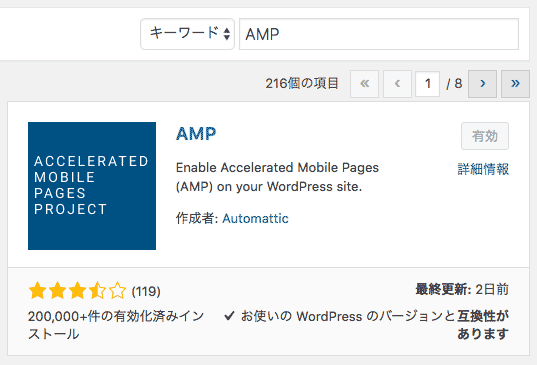Screen dimensions: 537x365
Task: Open 詳細情報 for the AMP plugin
Action: (x=483, y=169)
